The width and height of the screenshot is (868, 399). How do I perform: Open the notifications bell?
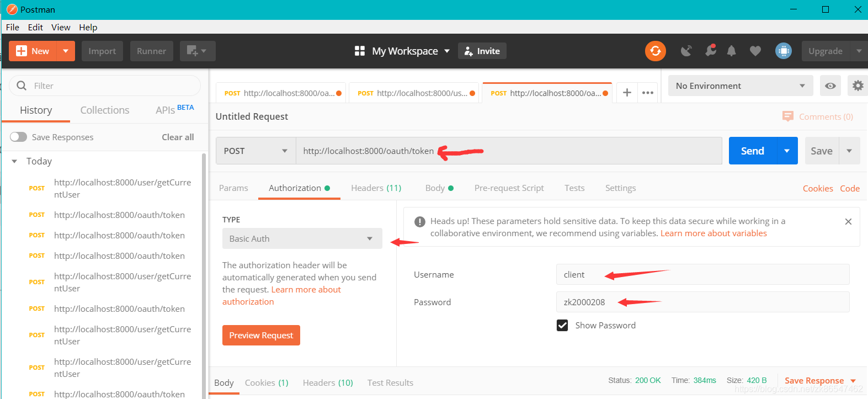(x=731, y=51)
